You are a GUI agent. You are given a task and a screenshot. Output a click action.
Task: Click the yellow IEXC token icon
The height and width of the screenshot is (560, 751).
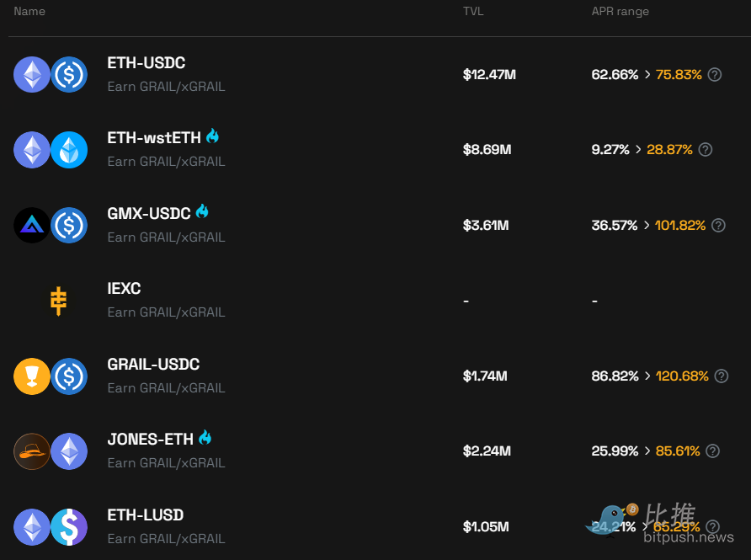pyautogui.click(x=58, y=301)
